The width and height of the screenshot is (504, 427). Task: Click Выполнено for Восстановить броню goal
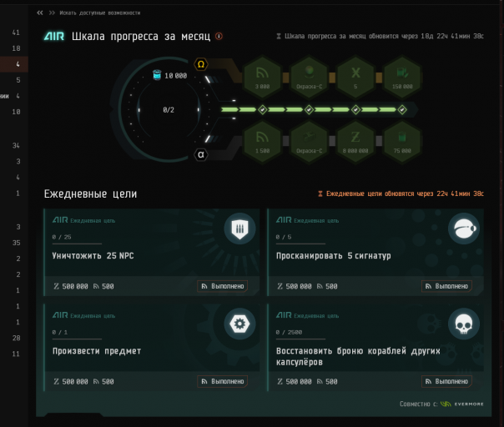pyautogui.click(x=446, y=381)
